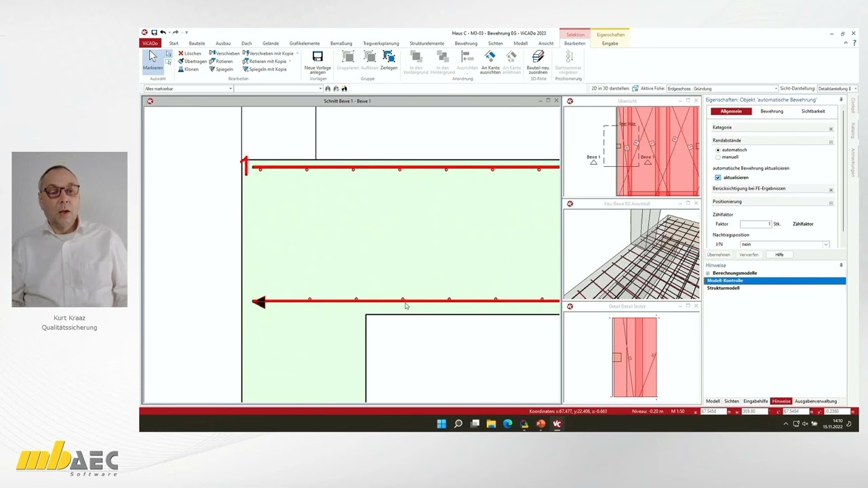Viewport: 868px width, 488px height.
Task: Switch to Eingabehilfe bottom tab
Action: [755, 401]
